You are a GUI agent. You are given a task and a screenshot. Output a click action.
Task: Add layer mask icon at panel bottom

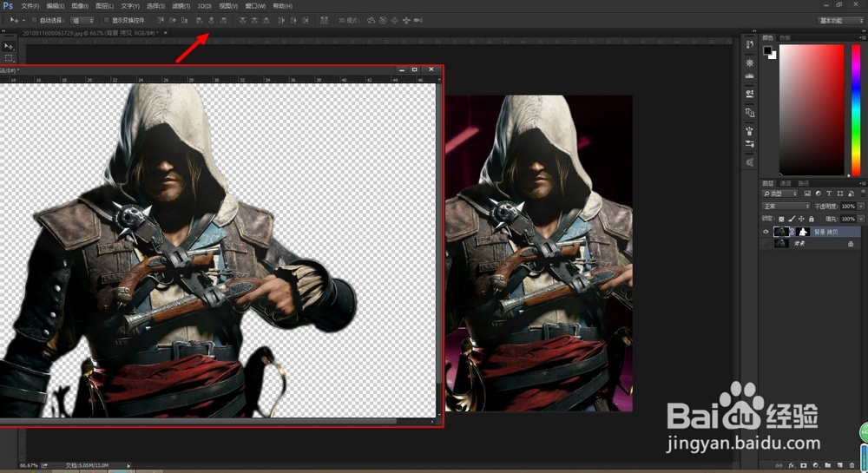click(x=803, y=466)
